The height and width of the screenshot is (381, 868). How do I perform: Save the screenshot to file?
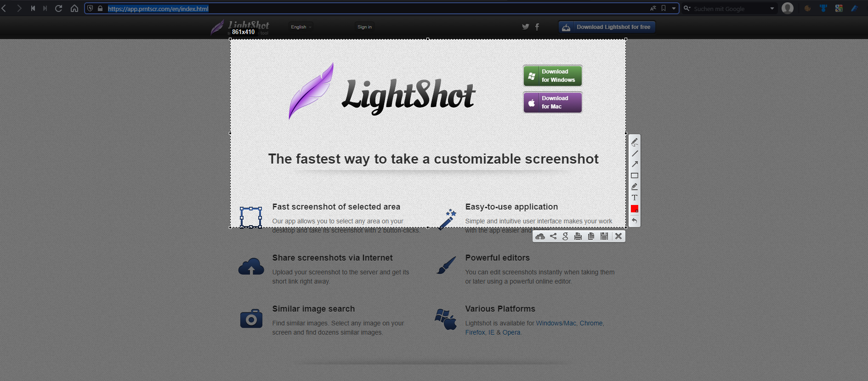(x=604, y=236)
